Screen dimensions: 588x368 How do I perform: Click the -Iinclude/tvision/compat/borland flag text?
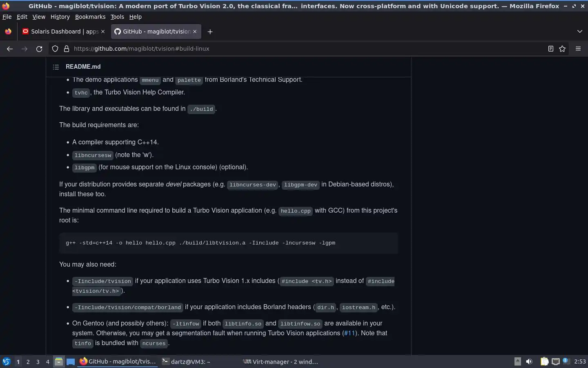(x=128, y=307)
